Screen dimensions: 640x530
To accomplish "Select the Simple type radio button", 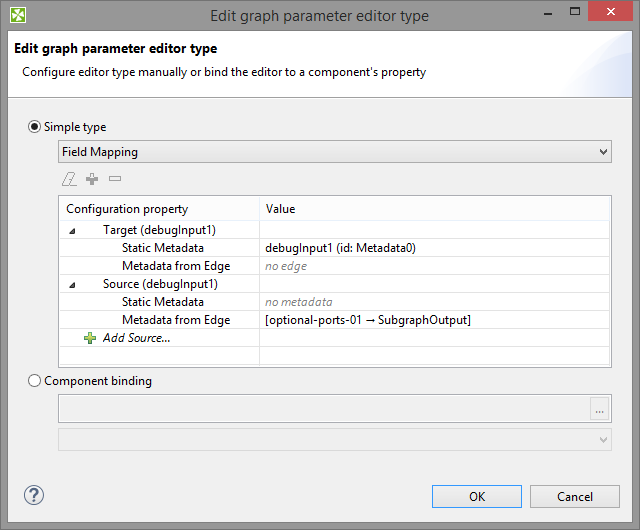I will coord(36,127).
